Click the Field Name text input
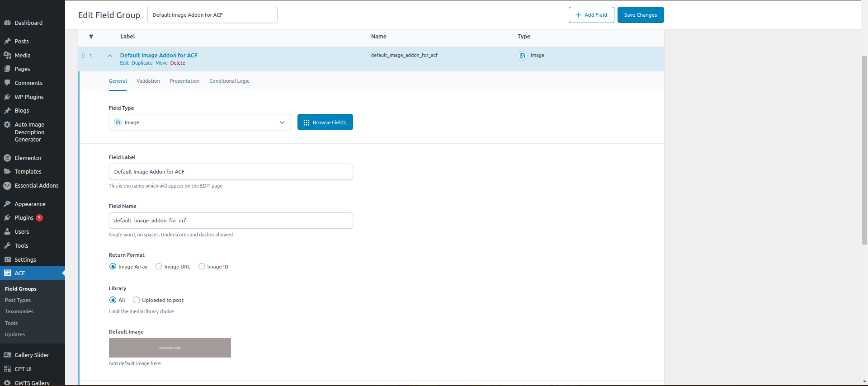The image size is (868, 386). (x=231, y=221)
